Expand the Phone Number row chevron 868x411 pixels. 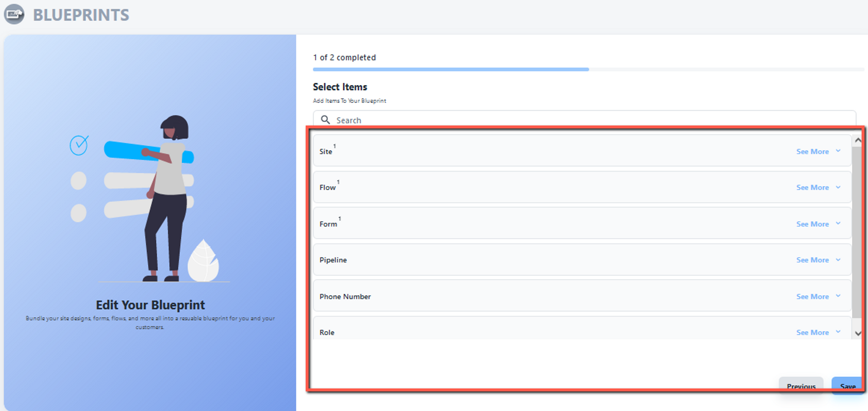click(x=838, y=296)
